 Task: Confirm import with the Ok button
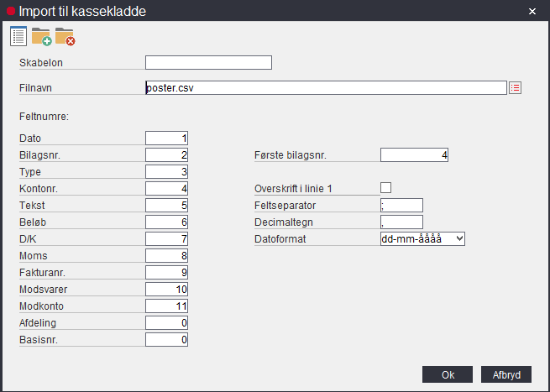pyautogui.click(x=448, y=375)
